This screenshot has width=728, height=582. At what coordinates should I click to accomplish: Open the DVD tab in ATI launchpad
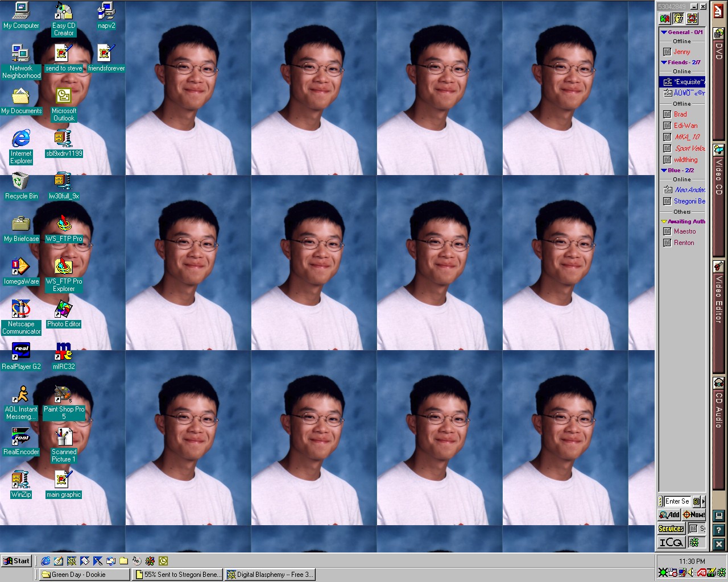coord(718,84)
